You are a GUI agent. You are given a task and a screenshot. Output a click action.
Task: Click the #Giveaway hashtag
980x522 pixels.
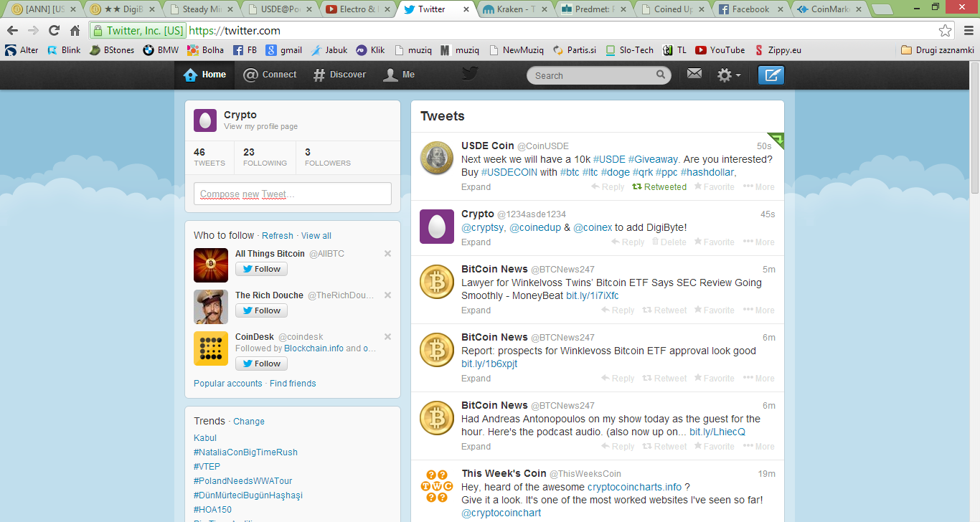tap(653, 159)
